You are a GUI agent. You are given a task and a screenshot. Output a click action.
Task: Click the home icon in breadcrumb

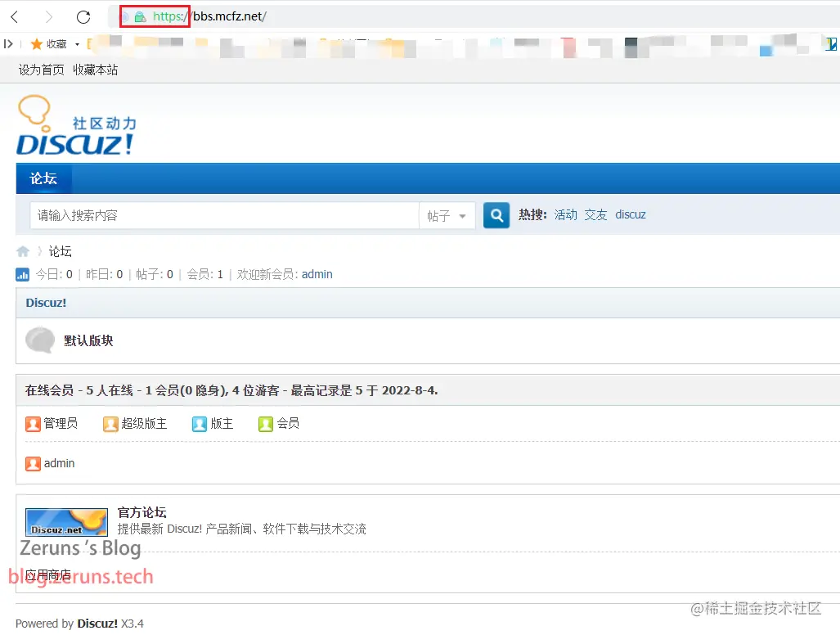pyautogui.click(x=23, y=251)
